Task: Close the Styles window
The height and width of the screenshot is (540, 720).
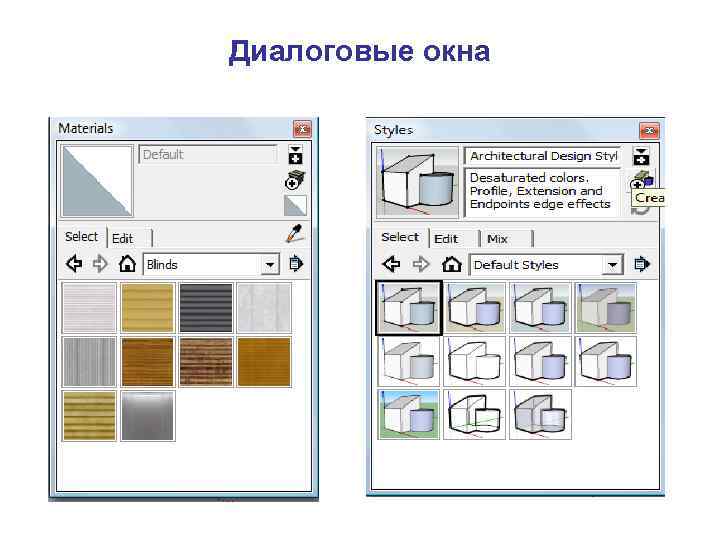Action: point(649,131)
